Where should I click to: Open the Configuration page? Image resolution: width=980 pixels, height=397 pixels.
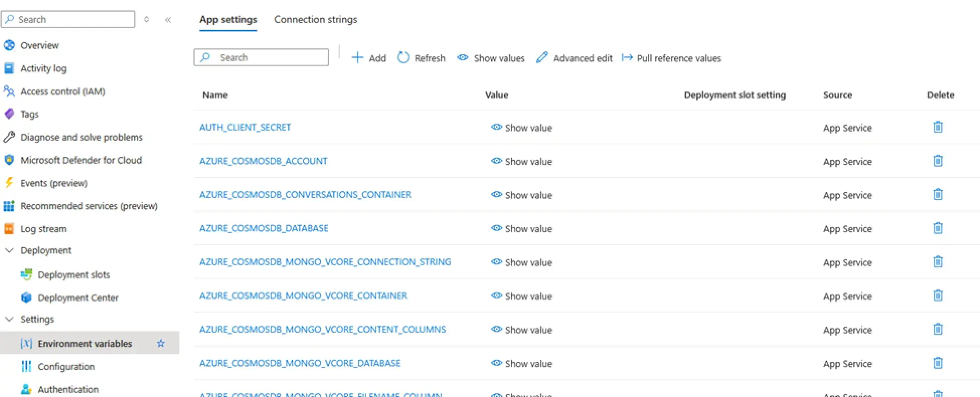[66, 366]
